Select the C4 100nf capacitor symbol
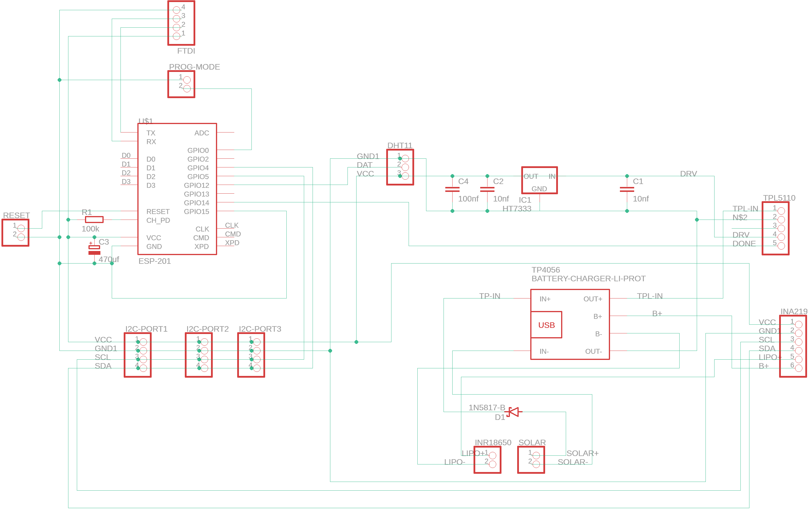Screen dimensions: 812x509 click(452, 190)
